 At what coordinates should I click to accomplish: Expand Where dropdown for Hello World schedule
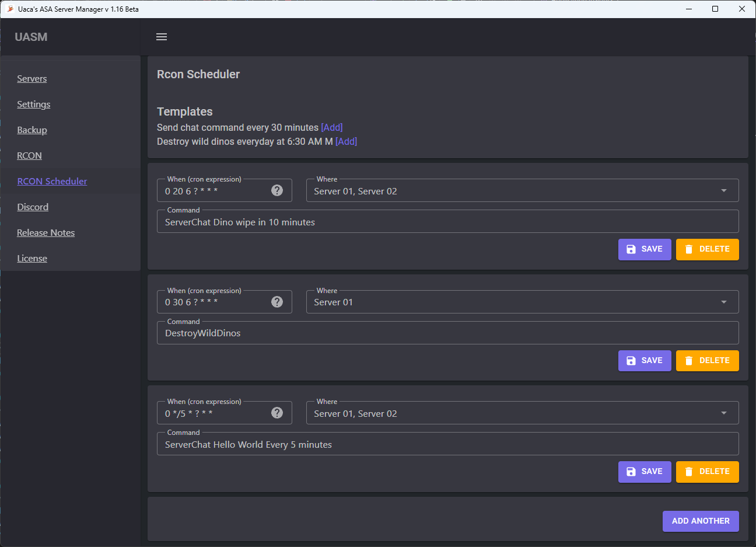point(723,413)
